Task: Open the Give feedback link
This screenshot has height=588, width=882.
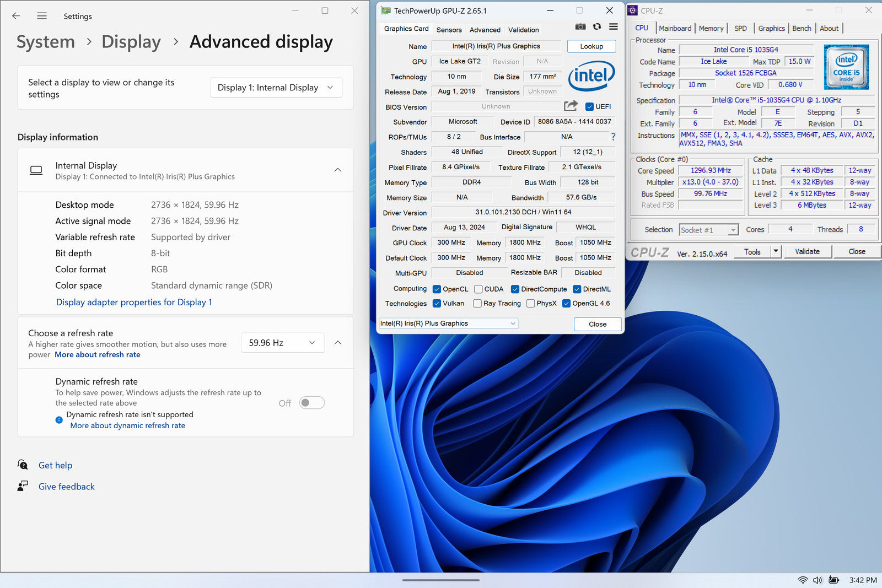Action: [66, 487]
